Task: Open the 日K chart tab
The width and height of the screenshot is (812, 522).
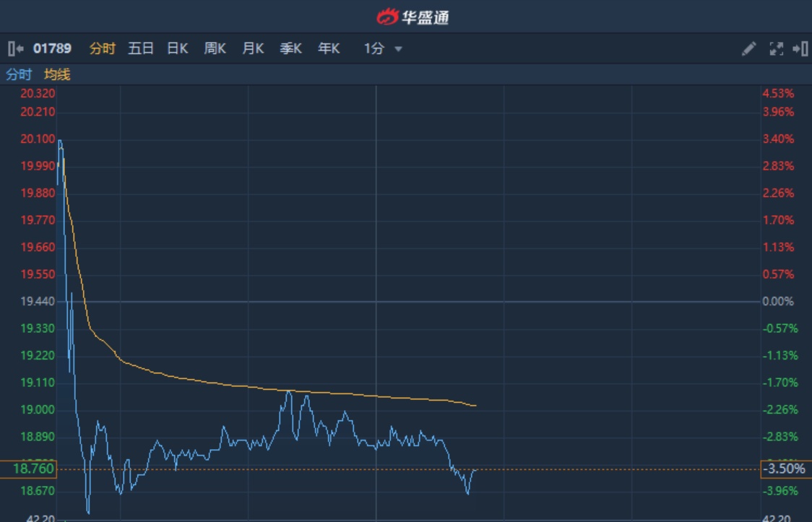Action: click(178, 49)
